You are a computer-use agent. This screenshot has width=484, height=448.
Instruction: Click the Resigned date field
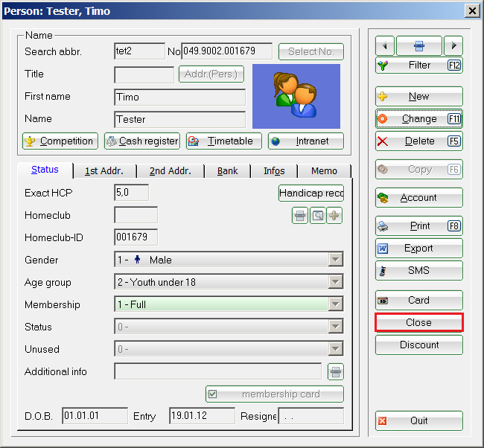[x=311, y=415]
